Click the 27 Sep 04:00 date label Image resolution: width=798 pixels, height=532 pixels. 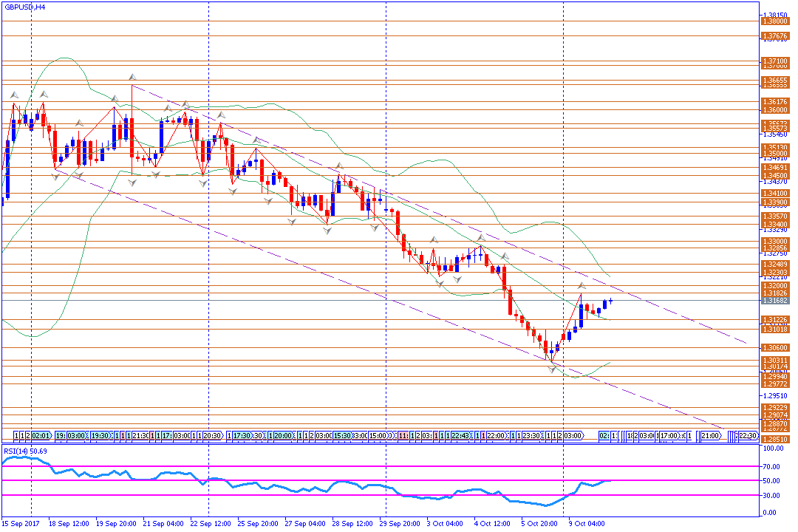[x=305, y=523]
